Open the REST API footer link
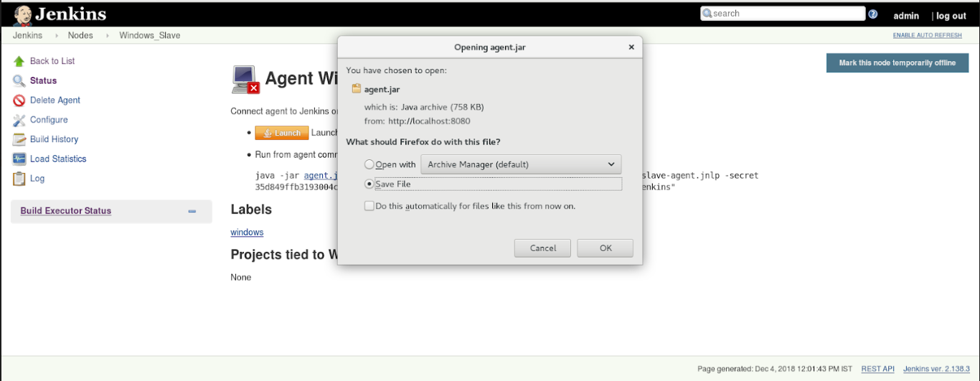 [x=878, y=369]
